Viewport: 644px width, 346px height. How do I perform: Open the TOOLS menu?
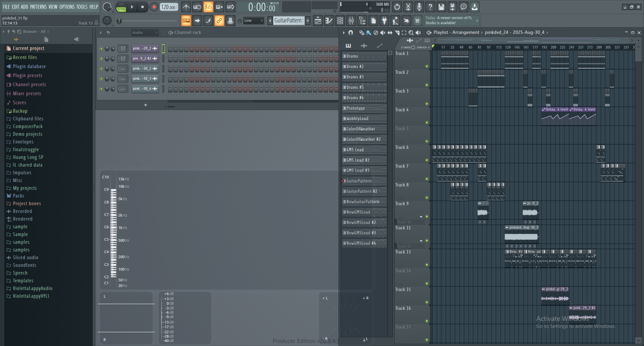(x=82, y=7)
